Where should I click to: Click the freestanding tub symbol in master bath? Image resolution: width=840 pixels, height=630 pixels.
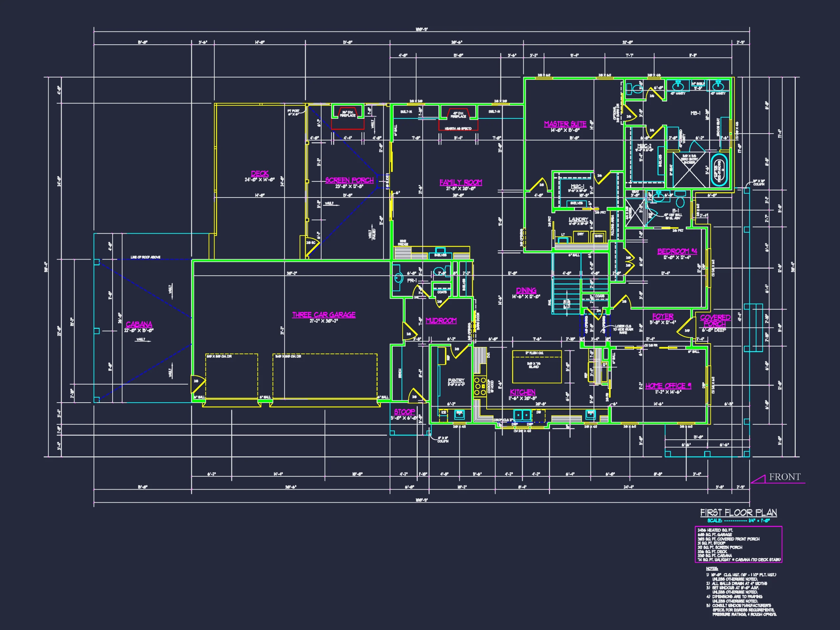[x=719, y=170]
